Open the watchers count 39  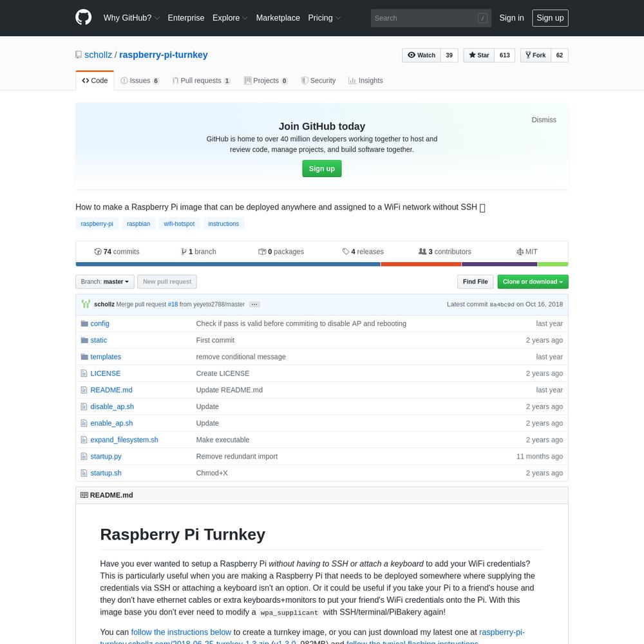[450, 55]
